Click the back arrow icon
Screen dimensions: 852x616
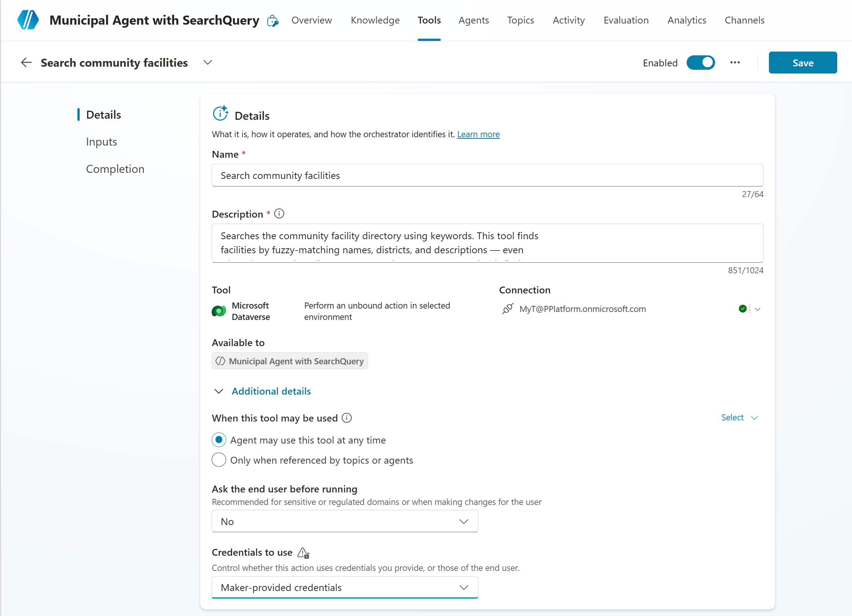(26, 63)
